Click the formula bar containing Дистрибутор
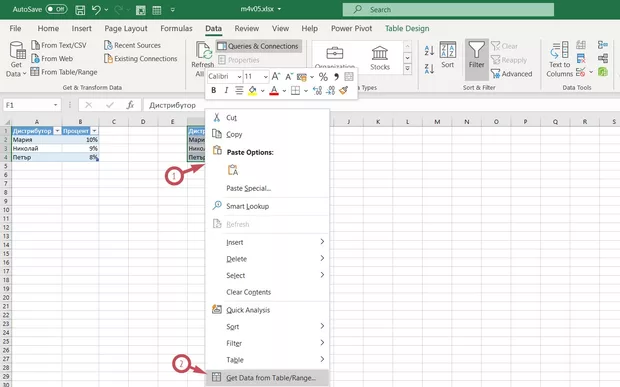Screen dimensions: 620x387 382,105
